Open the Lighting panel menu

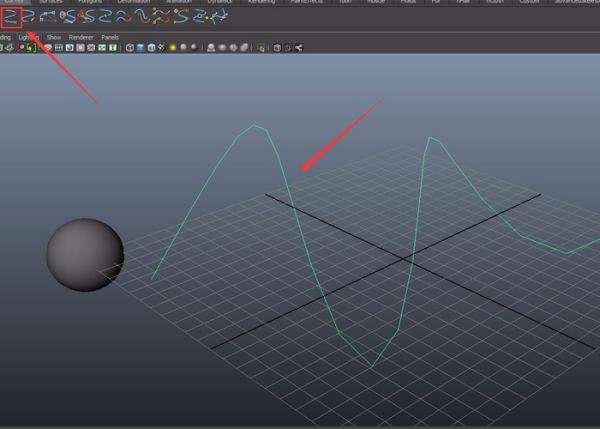[29, 38]
